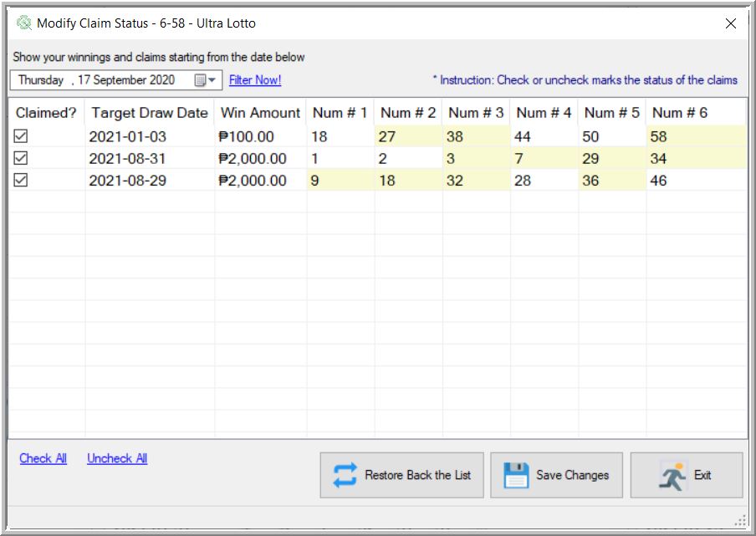Open the calendar dropdown of the date picker
Viewport: 756px width, 536px height.
point(206,80)
